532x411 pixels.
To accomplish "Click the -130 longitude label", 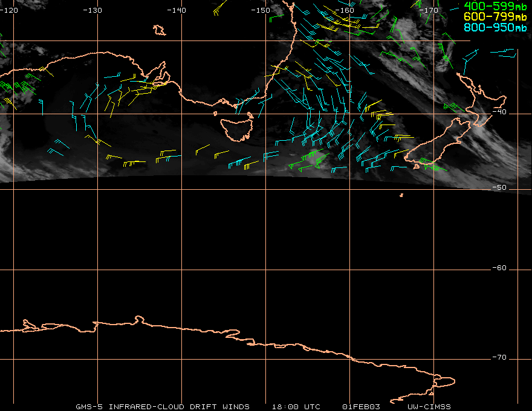I will 92,10.
